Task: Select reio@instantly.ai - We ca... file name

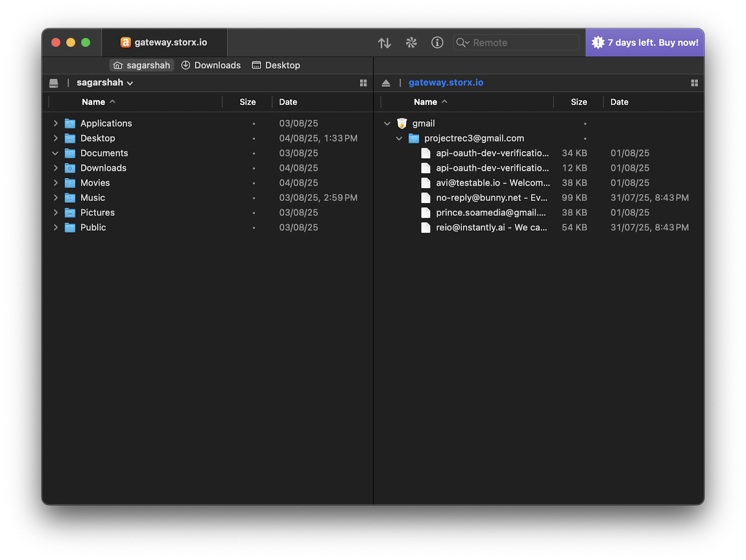Action: pyautogui.click(x=491, y=228)
